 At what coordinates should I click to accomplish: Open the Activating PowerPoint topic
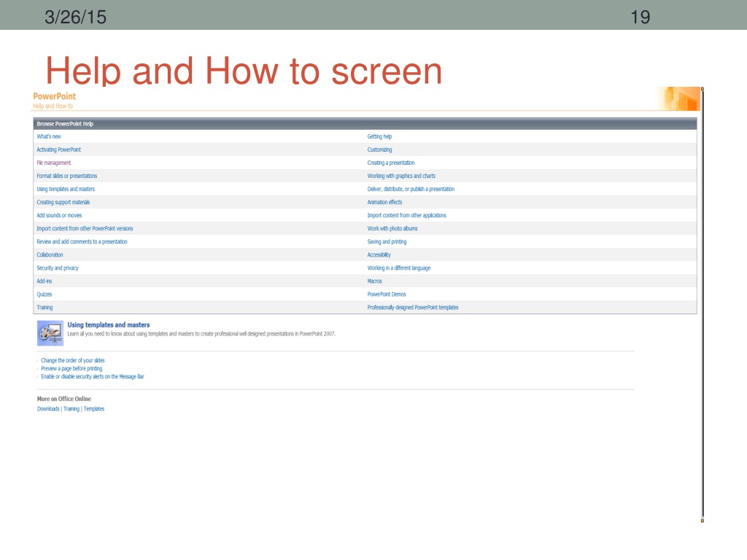(x=58, y=149)
